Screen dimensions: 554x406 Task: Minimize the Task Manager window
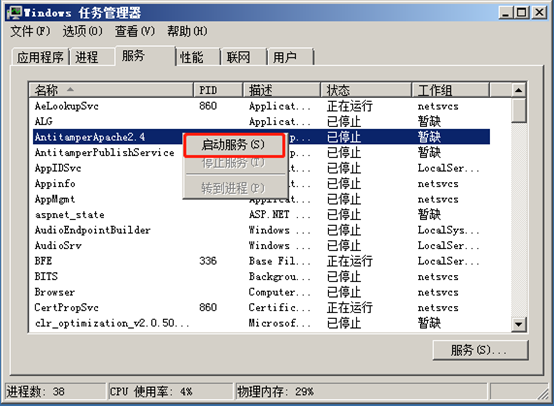pyautogui.click(x=506, y=13)
